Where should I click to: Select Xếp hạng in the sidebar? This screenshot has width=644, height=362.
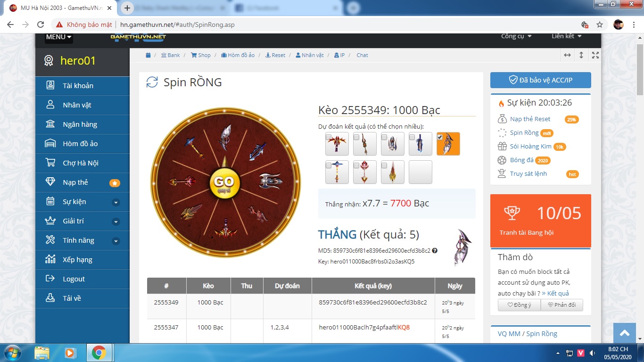[77, 260]
